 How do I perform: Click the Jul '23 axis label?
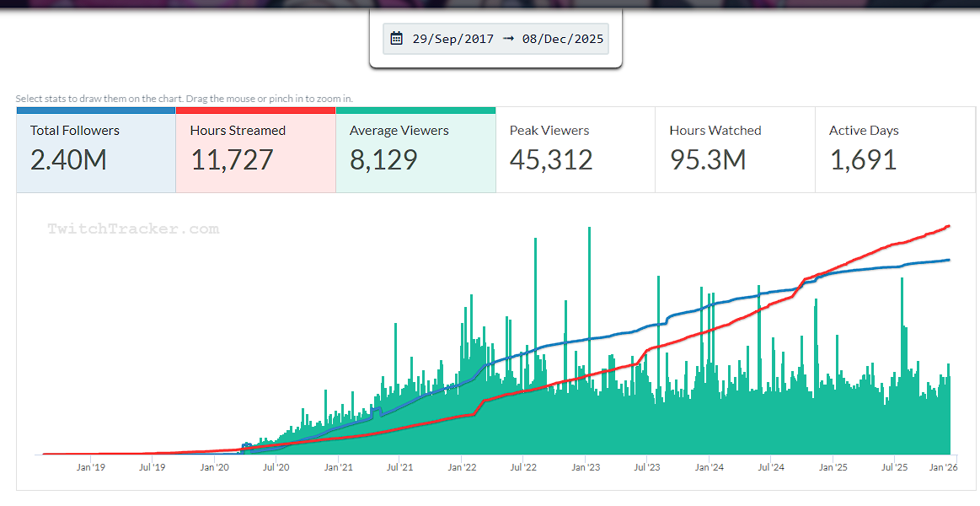coord(647,467)
